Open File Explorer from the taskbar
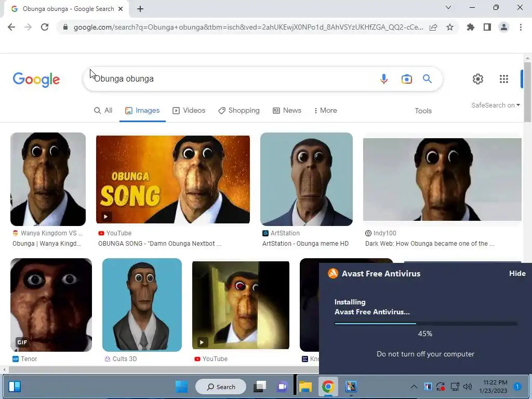Image resolution: width=532 pixels, height=399 pixels. [305, 387]
